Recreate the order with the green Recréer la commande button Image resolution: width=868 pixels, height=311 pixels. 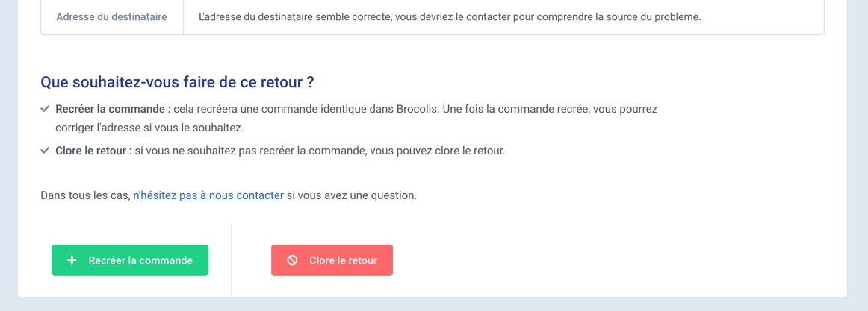(x=130, y=260)
